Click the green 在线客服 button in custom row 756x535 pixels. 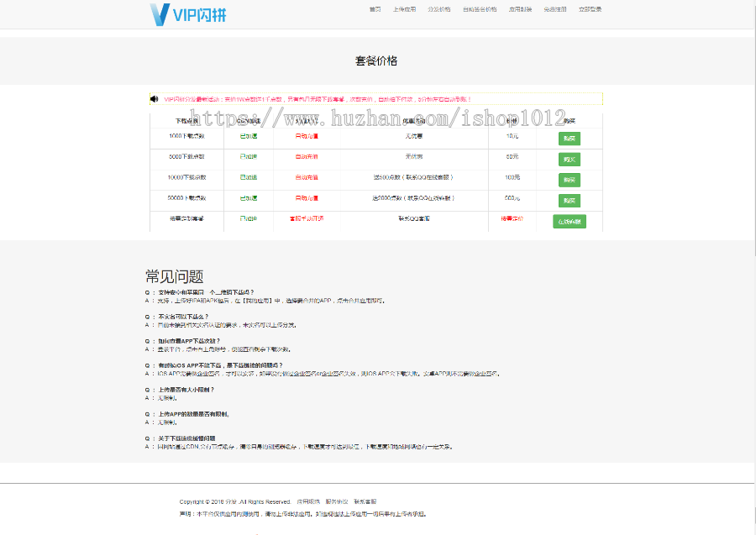pos(570,222)
